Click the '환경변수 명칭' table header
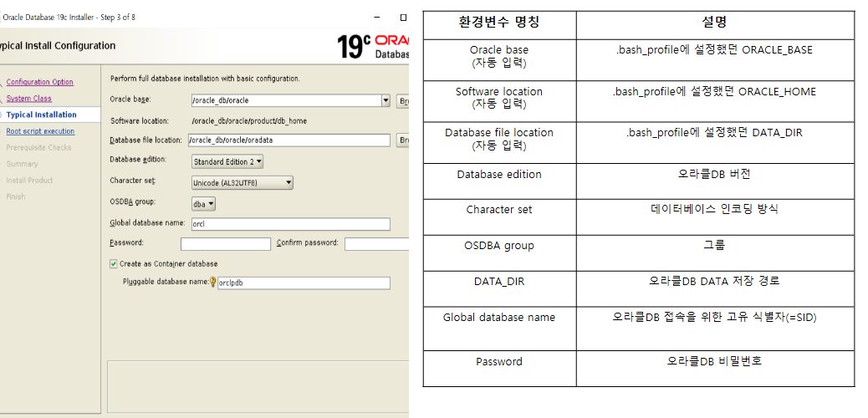Screen dimensions: 868x418 [x=499, y=25]
